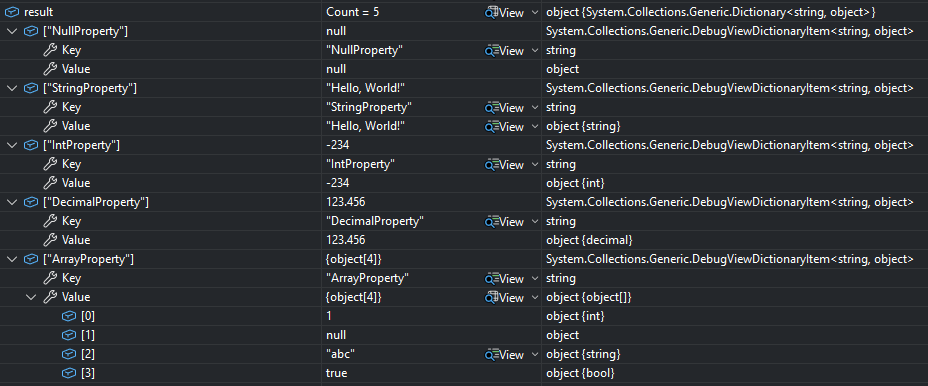Click the cube icon of array element [3]
This screenshot has height=386, width=928.
[69, 373]
